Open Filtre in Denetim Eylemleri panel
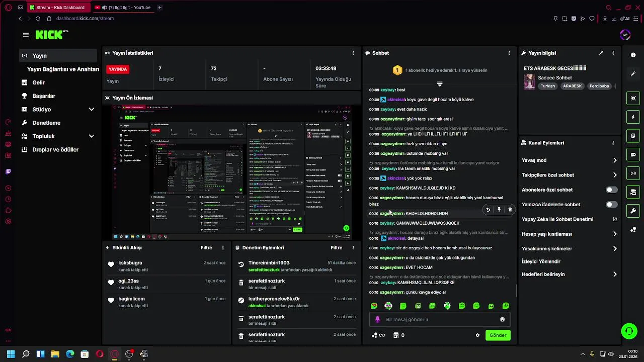This screenshot has height=362, width=644. [336, 248]
